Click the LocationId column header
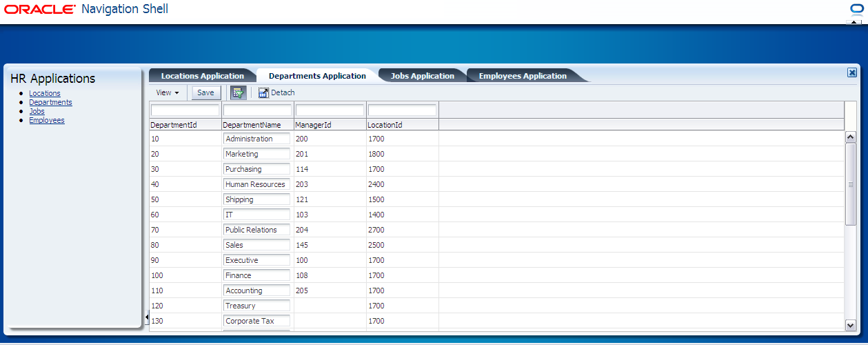 click(403, 125)
